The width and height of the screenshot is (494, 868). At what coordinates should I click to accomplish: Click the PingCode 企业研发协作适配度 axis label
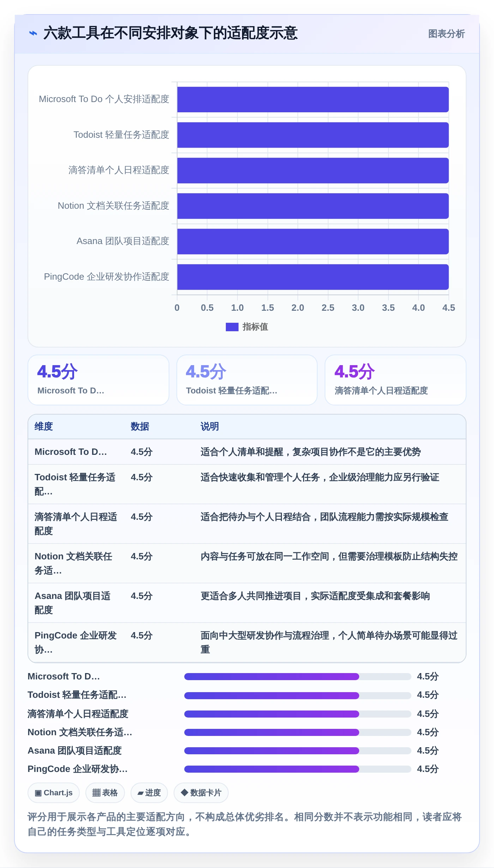[107, 277]
